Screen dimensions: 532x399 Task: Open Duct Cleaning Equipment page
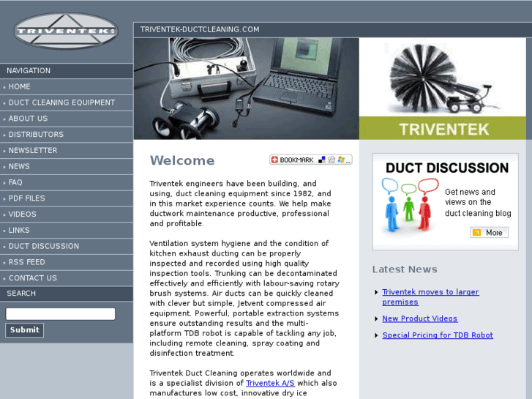(67, 102)
